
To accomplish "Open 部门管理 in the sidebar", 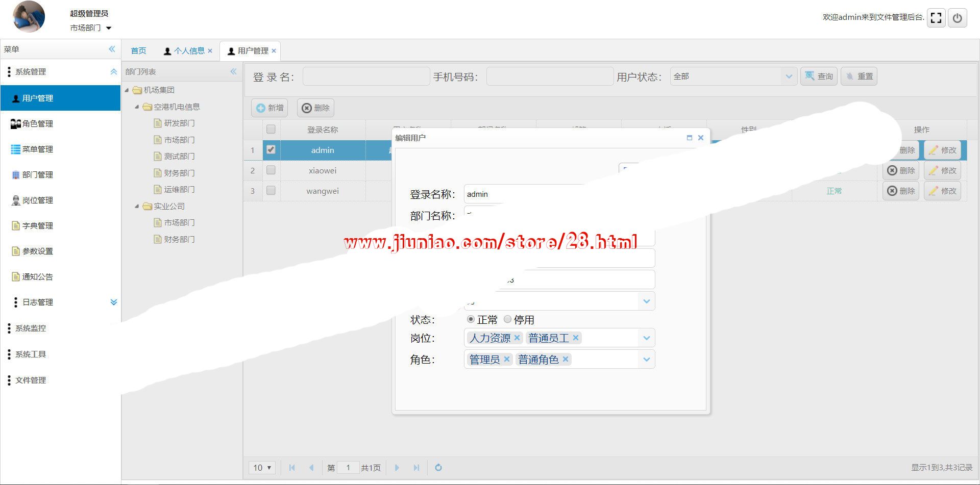I will click(x=60, y=174).
